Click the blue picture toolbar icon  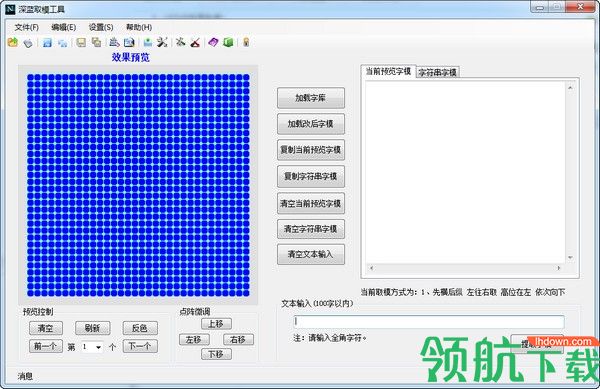click(x=147, y=42)
